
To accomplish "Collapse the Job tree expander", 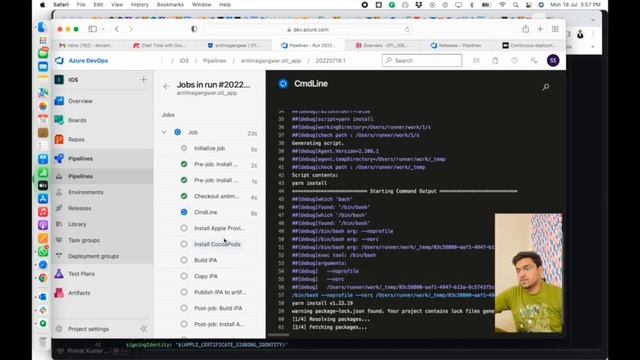I will pos(164,132).
